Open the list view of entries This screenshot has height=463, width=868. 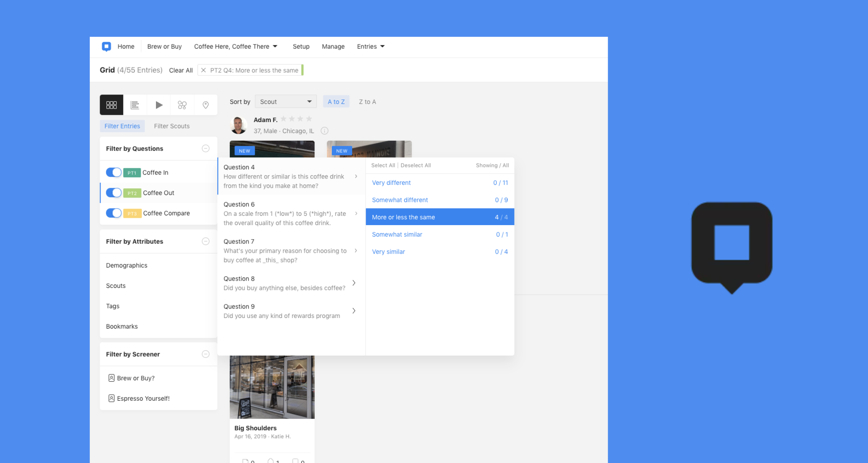click(x=135, y=105)
